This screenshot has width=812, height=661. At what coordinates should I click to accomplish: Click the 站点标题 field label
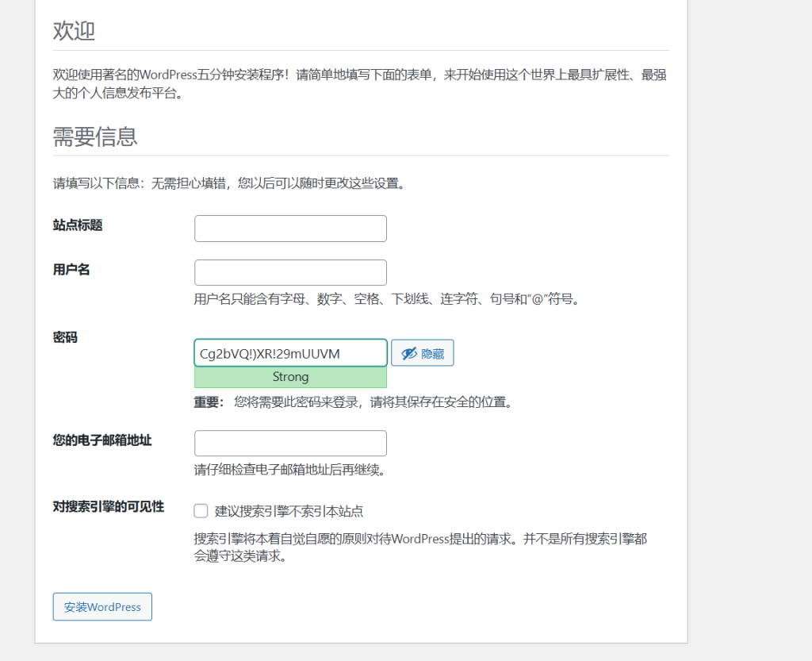(78, 225)
